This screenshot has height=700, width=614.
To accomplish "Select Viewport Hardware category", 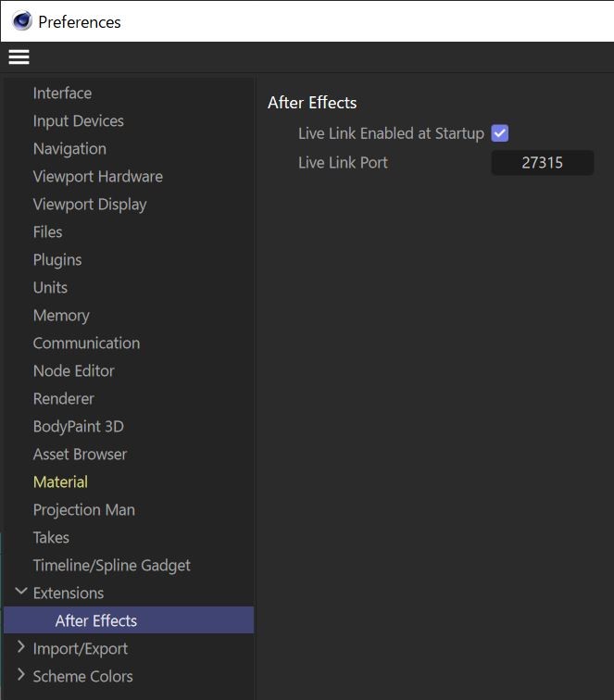I will click(97, 177).
